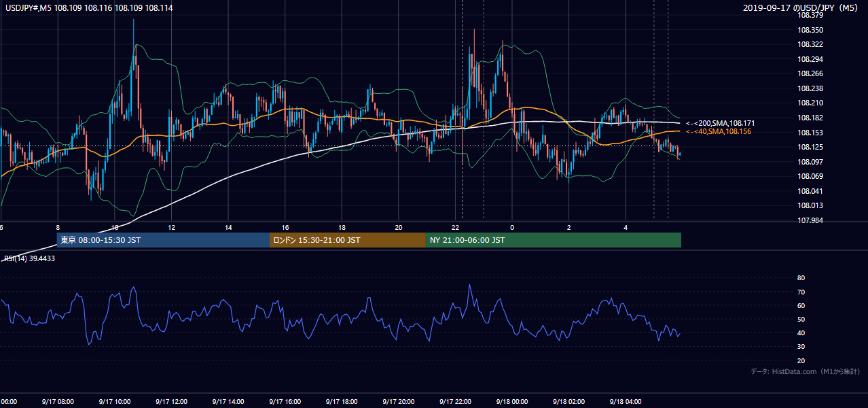Image resolution: width=868 pixels, height=408 pixels.
Task: Click the '9/18 00:00' date axis label
Action: (511, 401)
